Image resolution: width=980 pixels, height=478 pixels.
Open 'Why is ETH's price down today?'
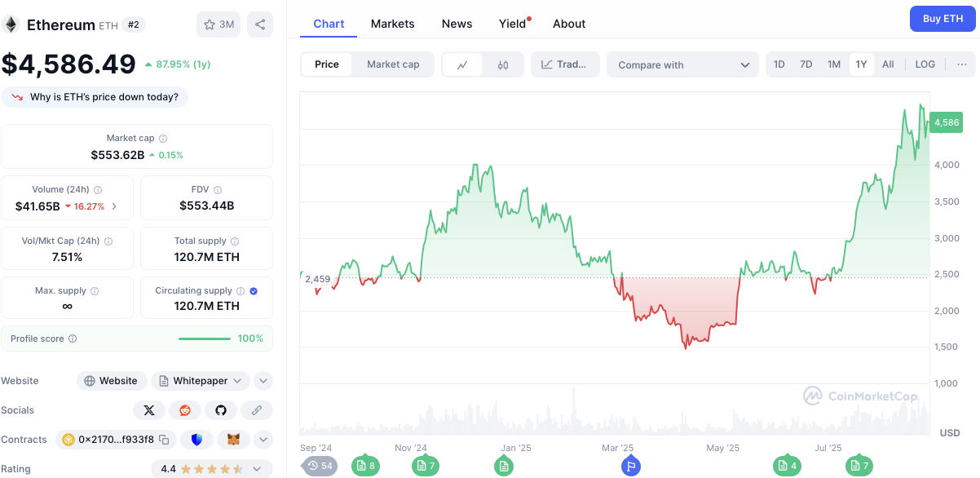point(95,97)
